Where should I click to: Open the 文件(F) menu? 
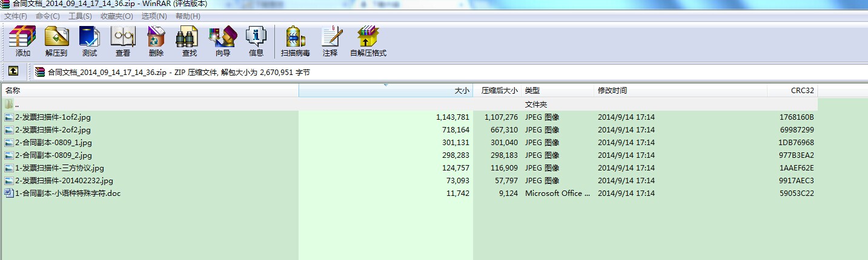(x=16, y=16)
